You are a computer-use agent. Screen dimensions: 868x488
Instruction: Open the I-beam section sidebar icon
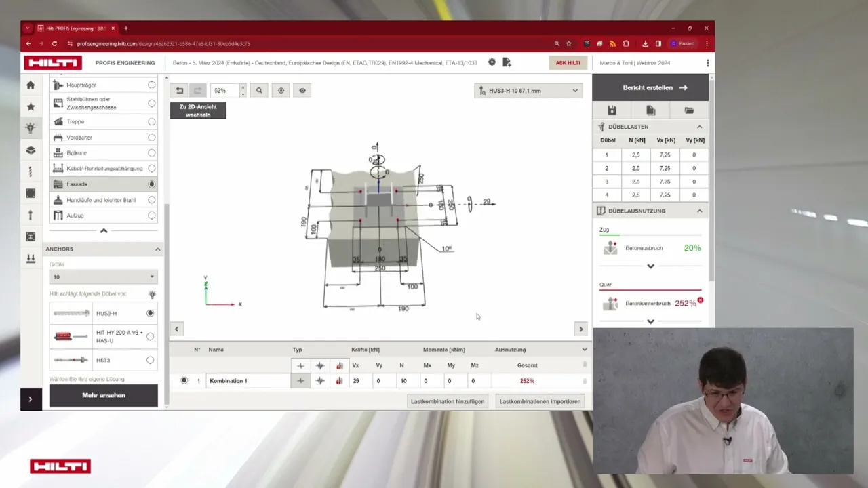(31, 237)
